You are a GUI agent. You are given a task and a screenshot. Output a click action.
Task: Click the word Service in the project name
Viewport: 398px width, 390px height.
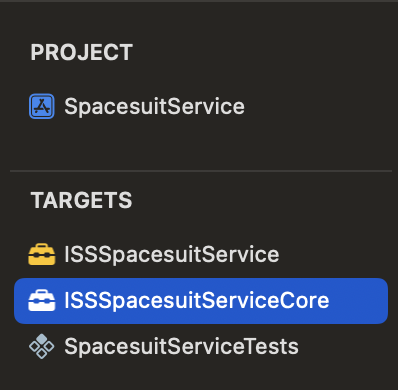tap(205, 106)
